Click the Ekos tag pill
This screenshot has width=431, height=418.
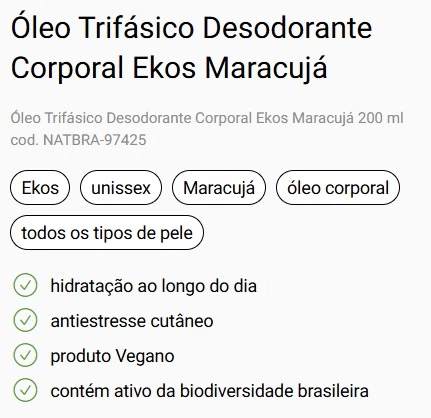pyautogui.click(x=40, y=188)
